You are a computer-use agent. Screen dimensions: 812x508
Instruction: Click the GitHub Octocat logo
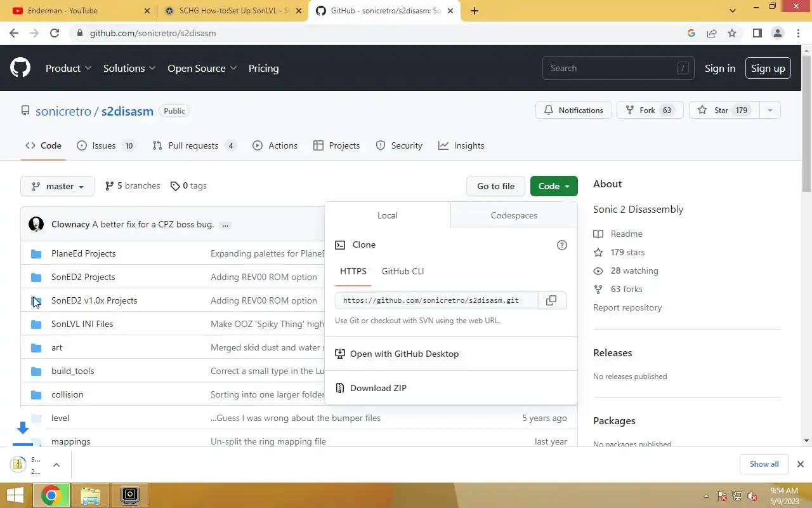tap(20, 68)
